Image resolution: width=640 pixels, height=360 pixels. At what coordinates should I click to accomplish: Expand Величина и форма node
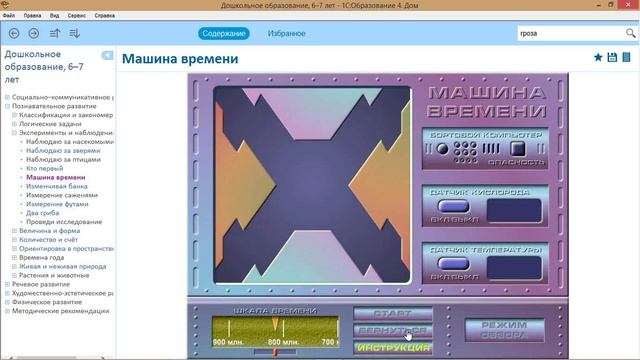point(14,231)
